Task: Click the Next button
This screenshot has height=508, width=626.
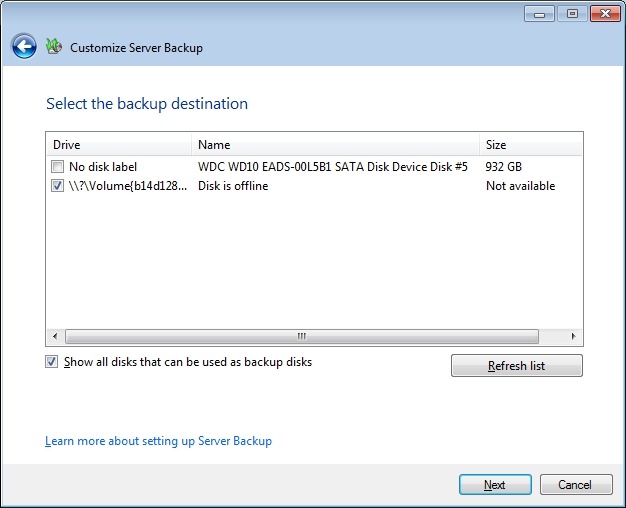Action: 495,485
